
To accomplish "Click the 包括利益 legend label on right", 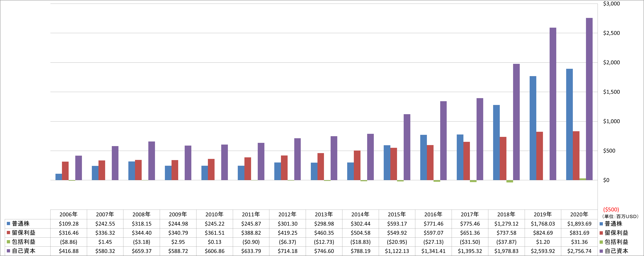I will coord(616,242).
